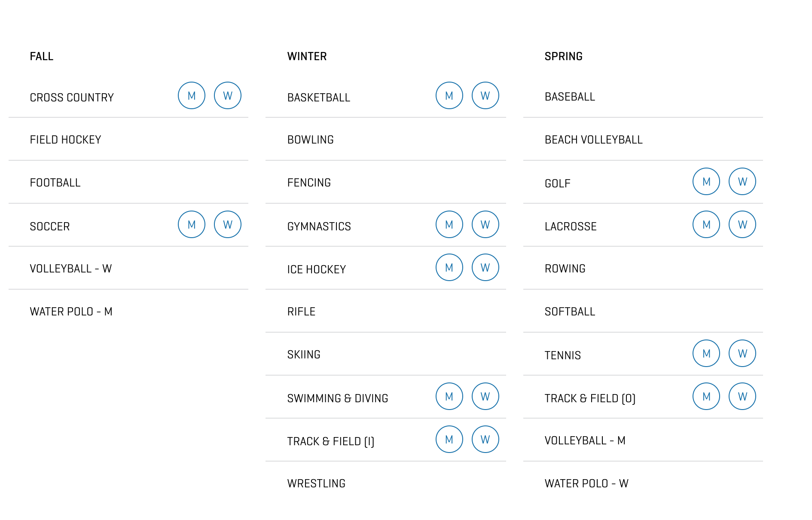The image size is (812, 520).
Task: Click the Wrestling link
Action: tap(316, 483)
